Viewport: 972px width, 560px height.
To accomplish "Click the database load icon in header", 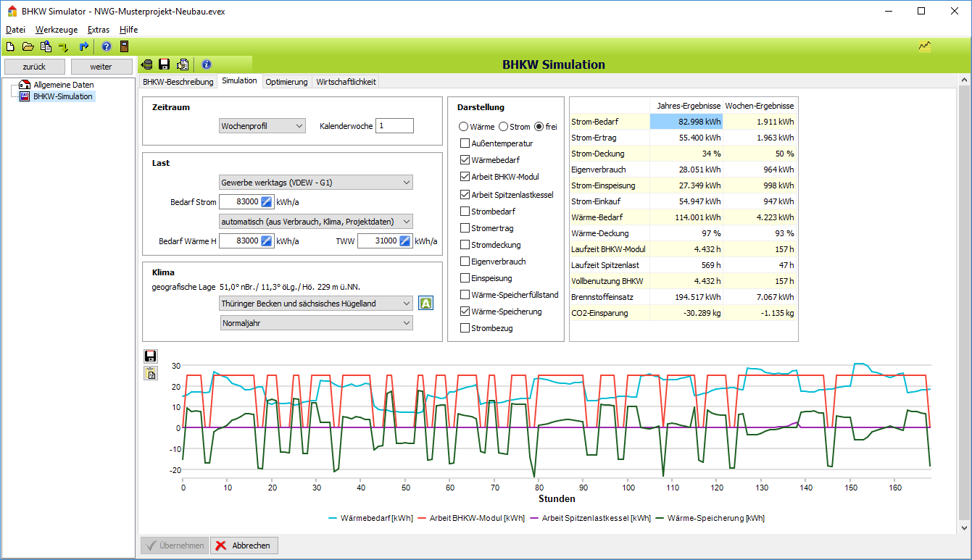I will point(146,64).
